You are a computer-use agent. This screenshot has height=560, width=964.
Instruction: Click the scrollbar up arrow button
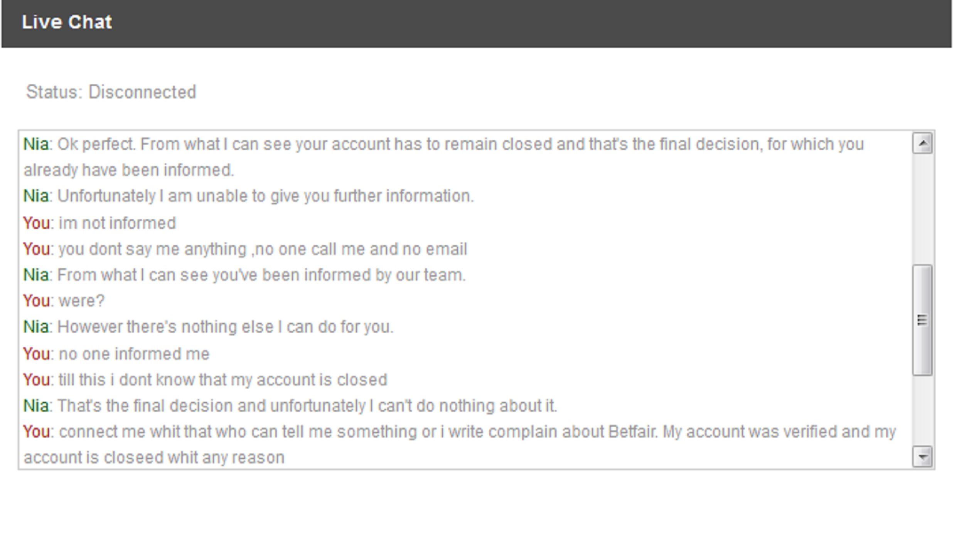922,143
